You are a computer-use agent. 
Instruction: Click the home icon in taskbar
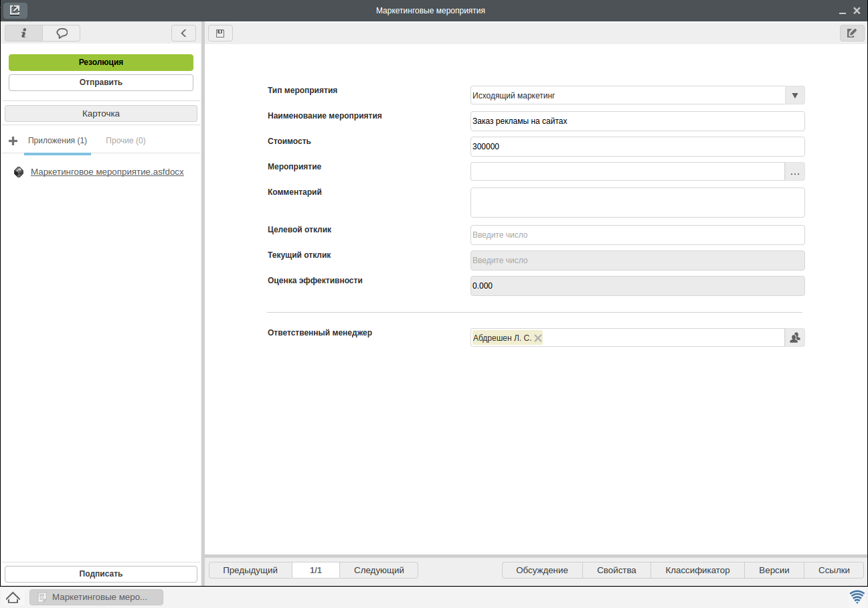pos(13,597)
